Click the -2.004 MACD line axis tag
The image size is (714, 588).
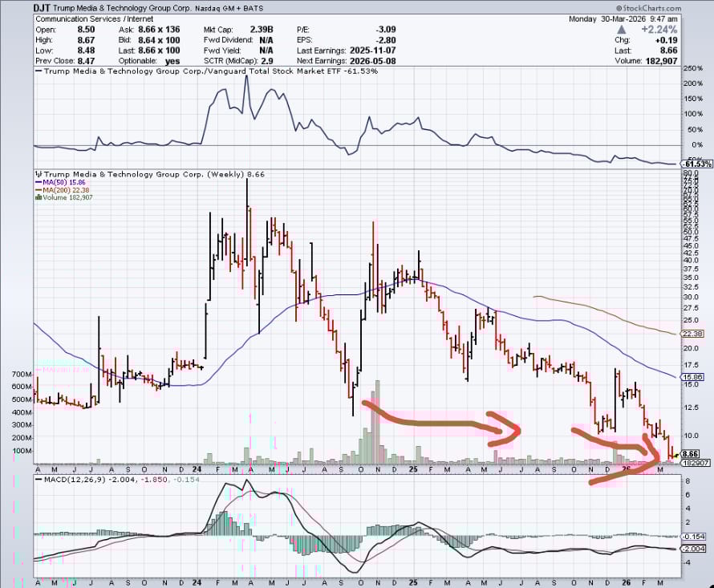tap(693, 549)
